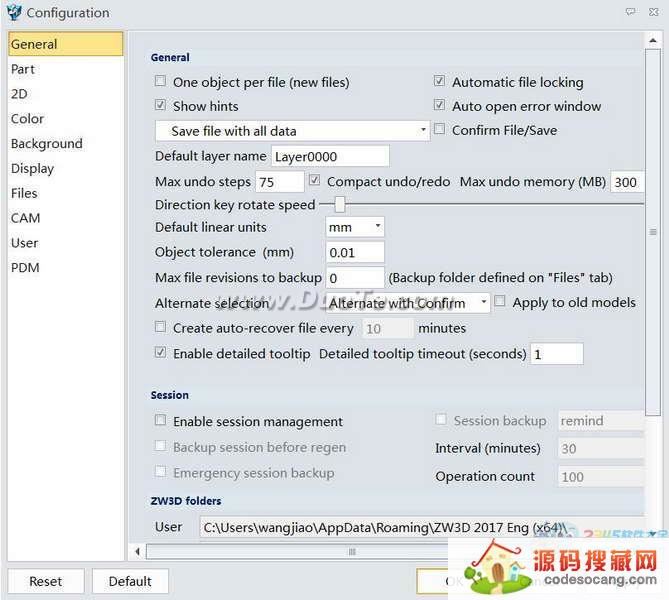Open the Save file with all data dropdown
The image size is (669, 600).
coord(292,131)
